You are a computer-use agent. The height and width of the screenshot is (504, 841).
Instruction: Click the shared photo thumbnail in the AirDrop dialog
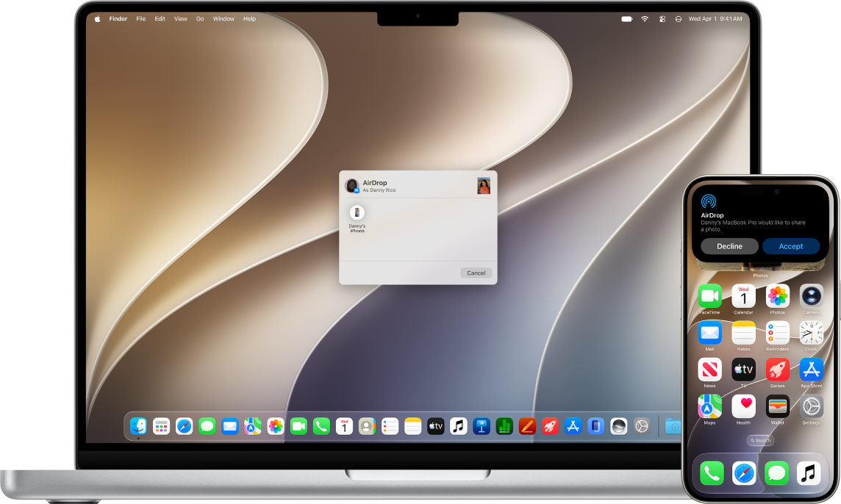(x=484, y=186)
